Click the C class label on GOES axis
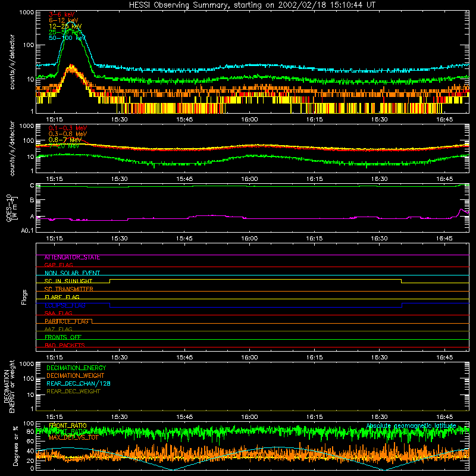The image size is (476, 476). (x=32, y=185)
